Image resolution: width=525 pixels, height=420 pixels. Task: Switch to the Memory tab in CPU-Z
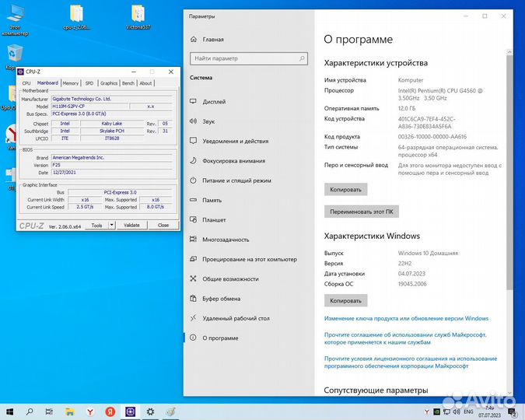(x=70, y=83)
